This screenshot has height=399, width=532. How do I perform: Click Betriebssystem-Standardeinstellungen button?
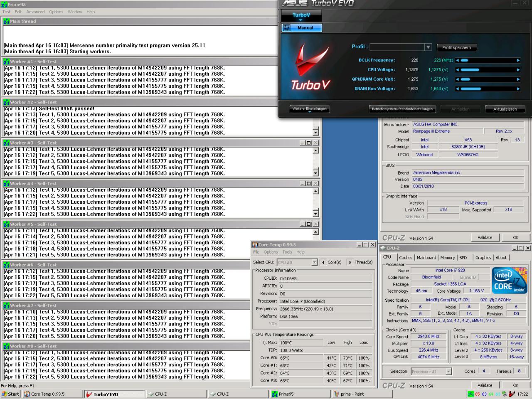(402, 109)
